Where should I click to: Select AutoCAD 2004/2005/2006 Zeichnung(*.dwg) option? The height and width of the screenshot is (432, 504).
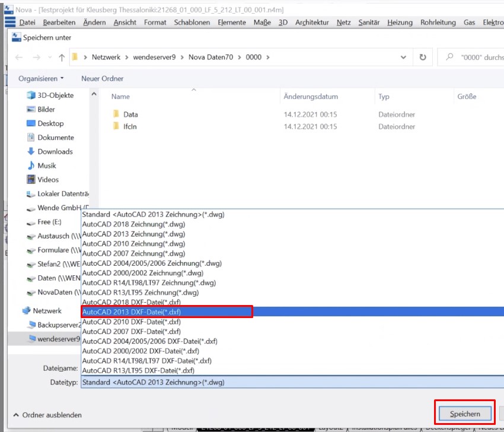[x=292, y=263]
